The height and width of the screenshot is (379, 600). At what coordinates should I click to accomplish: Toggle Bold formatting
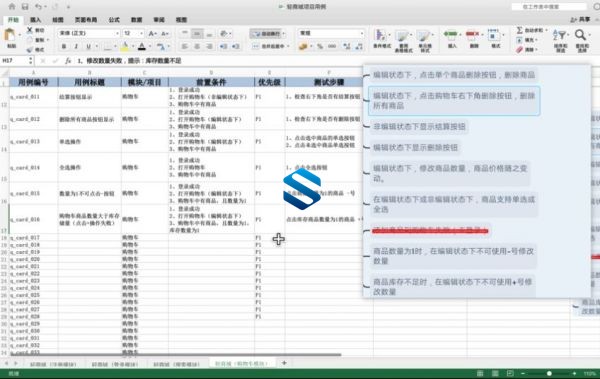click(64, 46)
